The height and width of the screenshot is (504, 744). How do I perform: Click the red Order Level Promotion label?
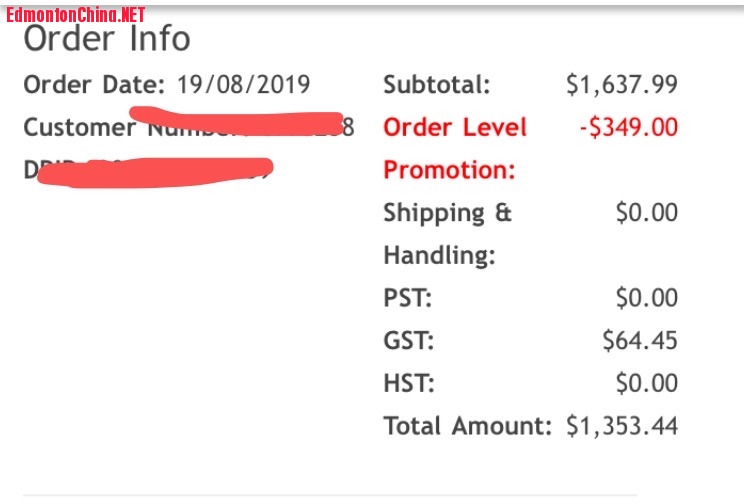(x=455, y=149)
